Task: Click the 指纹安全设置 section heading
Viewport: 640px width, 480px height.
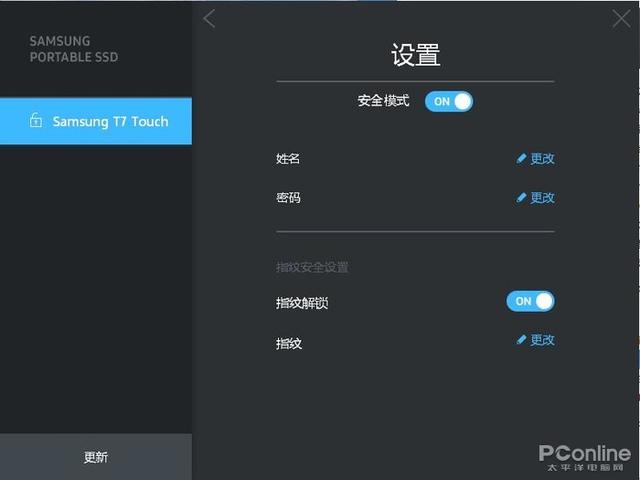Action: [x=312, y=267]
